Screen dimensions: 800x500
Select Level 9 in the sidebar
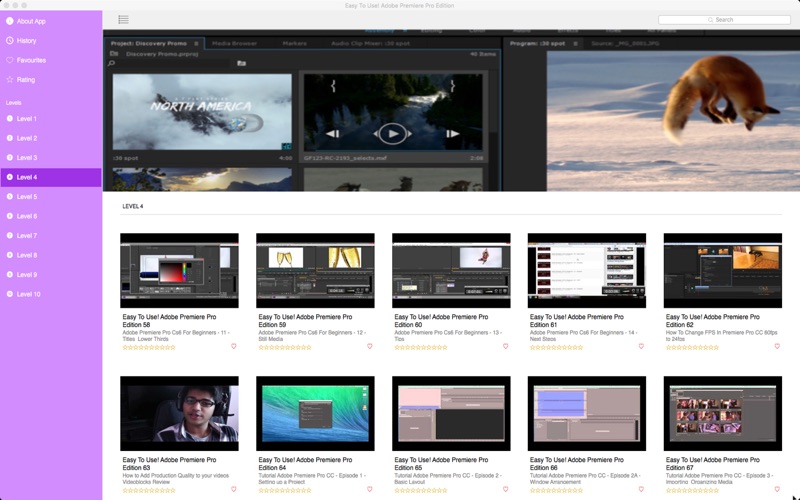pyautogui.click(x=51, y=274)
